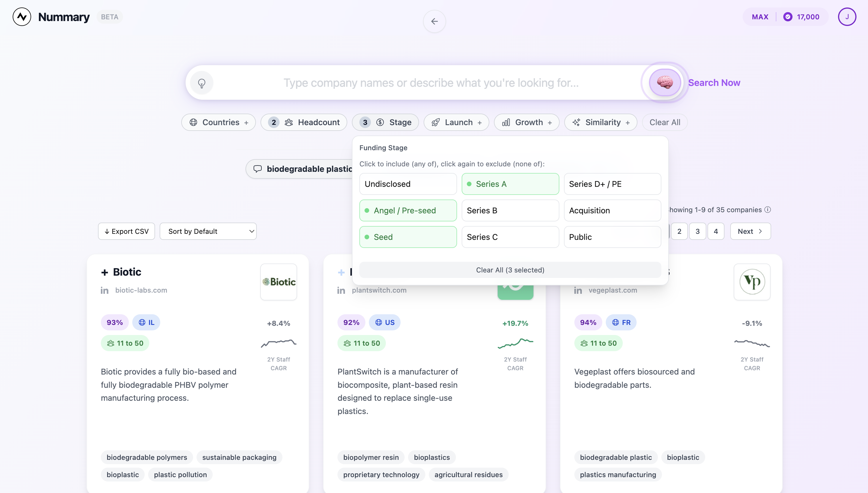Open the plantswitch.com link
Image resolution: width=868 pixels, height=493 pixels.
click(x=379, y=290)
